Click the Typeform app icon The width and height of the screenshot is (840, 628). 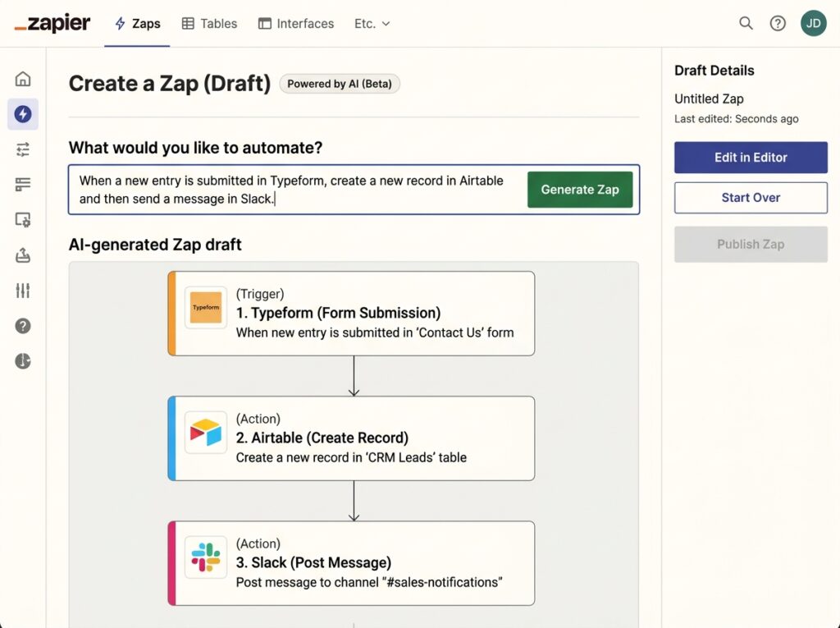pyautogui.click(x=206, y=307)
